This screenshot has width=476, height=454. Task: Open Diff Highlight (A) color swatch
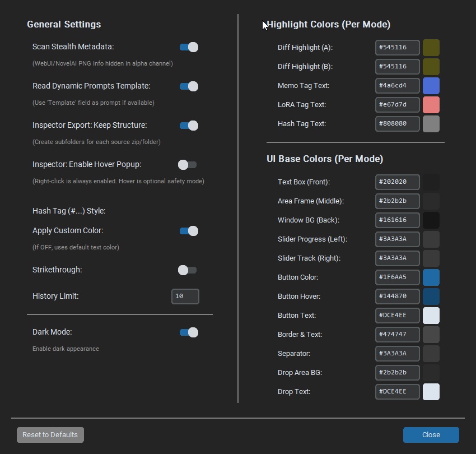(431, 48)
